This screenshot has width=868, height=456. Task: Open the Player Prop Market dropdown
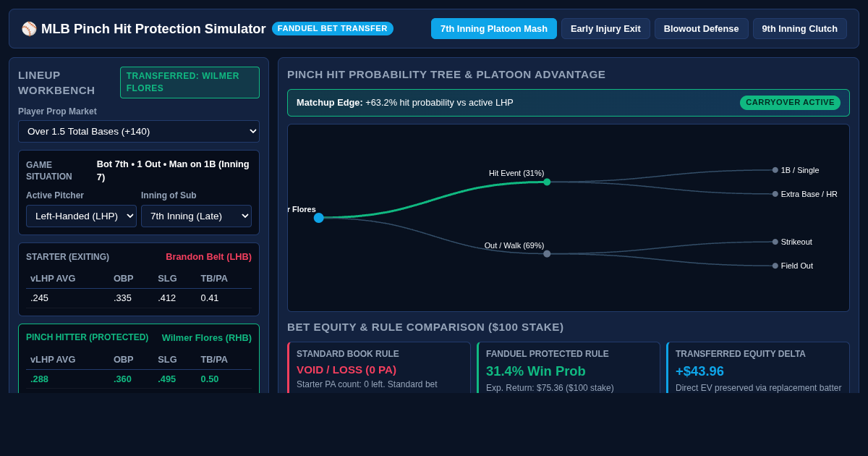tap(139, 131)
